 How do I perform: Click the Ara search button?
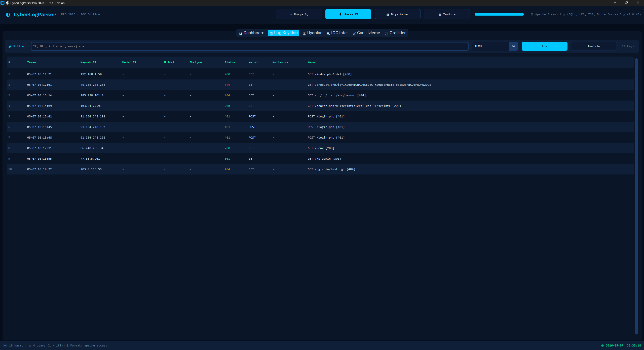point(544,46)
